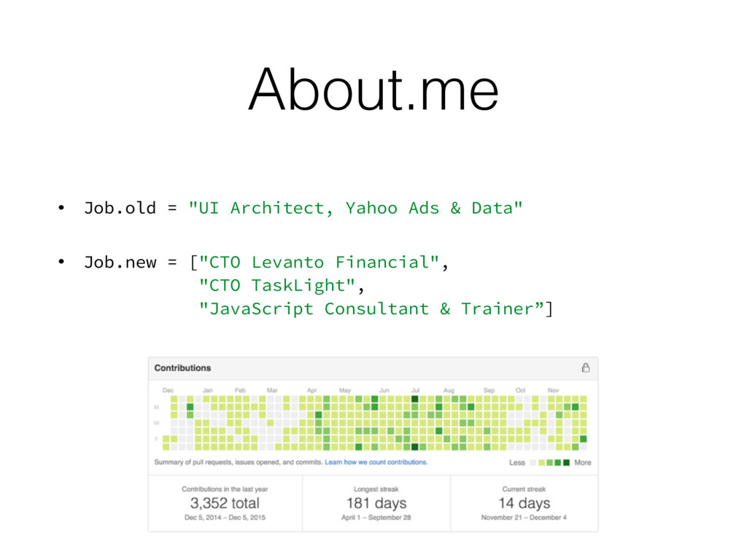The height and width of the screenshot is (560, 747).
Task: Select the 'CTO Levanto Financial' string
Action: pyautogui.click(x=319, y=262)
